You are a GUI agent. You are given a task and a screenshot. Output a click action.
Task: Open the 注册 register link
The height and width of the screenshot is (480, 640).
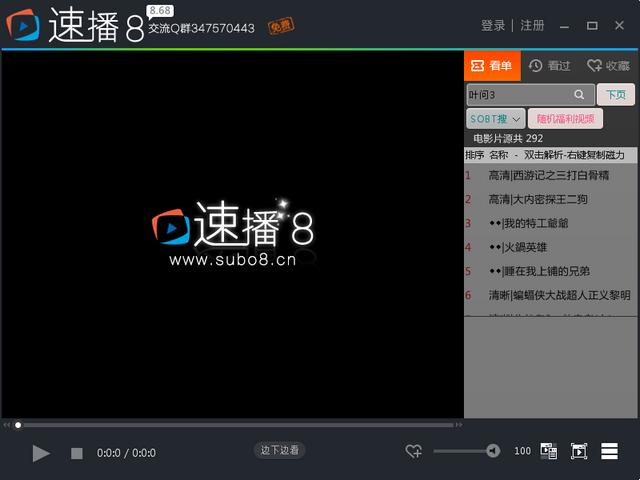tap(532, 25)
